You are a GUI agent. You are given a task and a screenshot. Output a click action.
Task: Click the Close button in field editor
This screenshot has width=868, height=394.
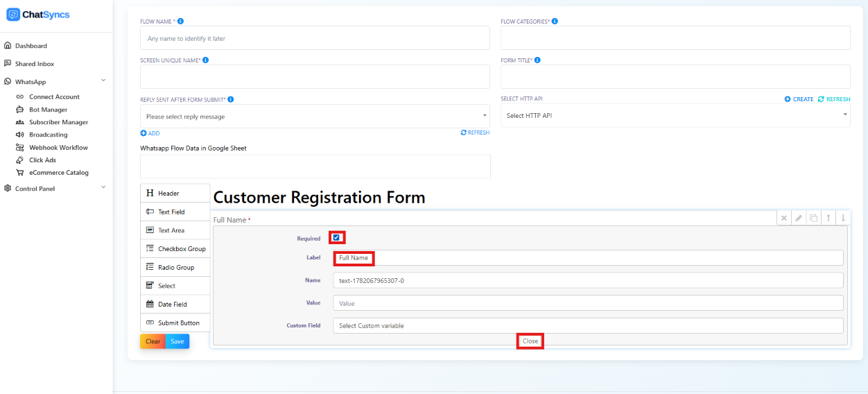(530, 341)
